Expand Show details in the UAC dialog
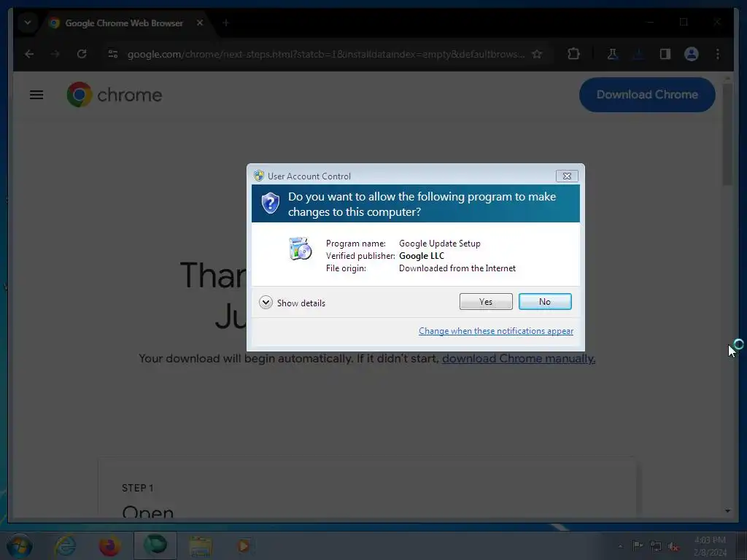 292,303
